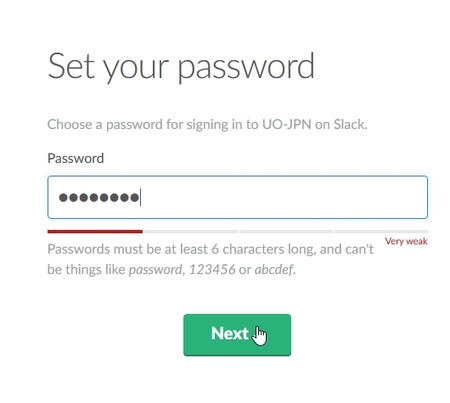Click empty space inside the password box
Screen dimensions: 450x403
point(283,197)
